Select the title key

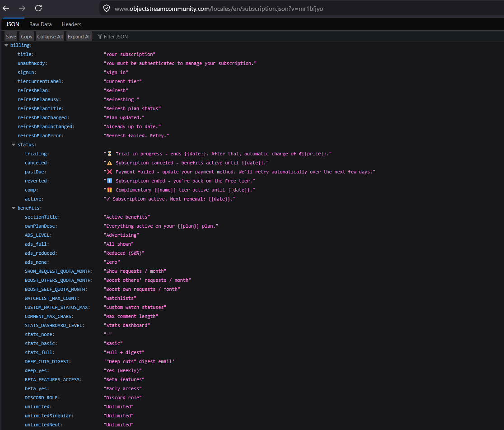25,55
